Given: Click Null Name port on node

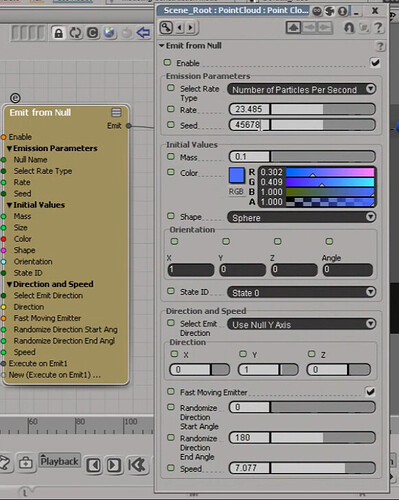Looking at the screenshot, I should tap(3, 160).
